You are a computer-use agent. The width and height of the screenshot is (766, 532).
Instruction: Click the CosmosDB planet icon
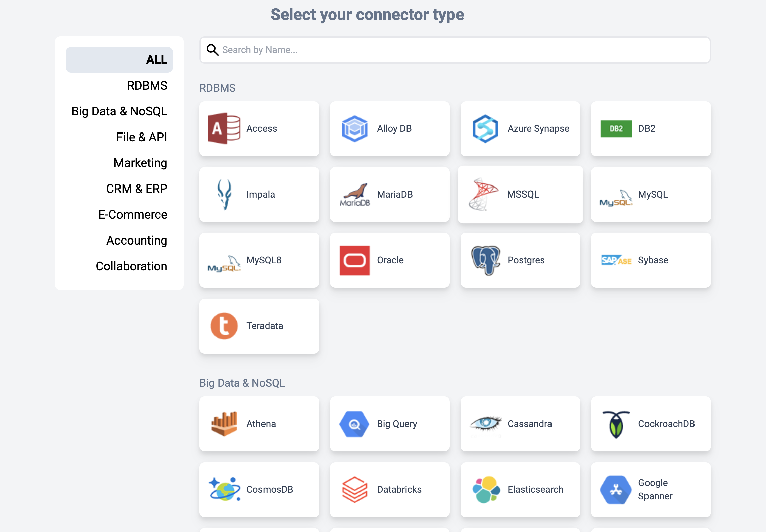click(224, 489)
